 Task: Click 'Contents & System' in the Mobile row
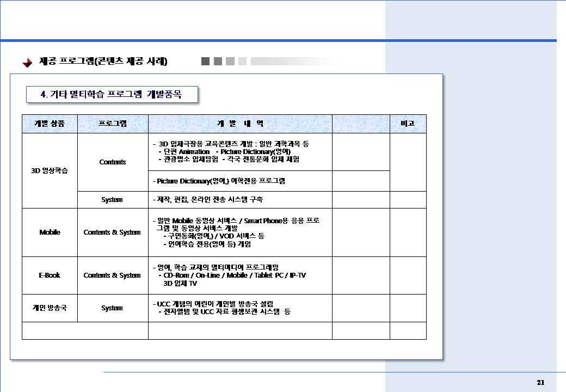[x=112, y=232]
